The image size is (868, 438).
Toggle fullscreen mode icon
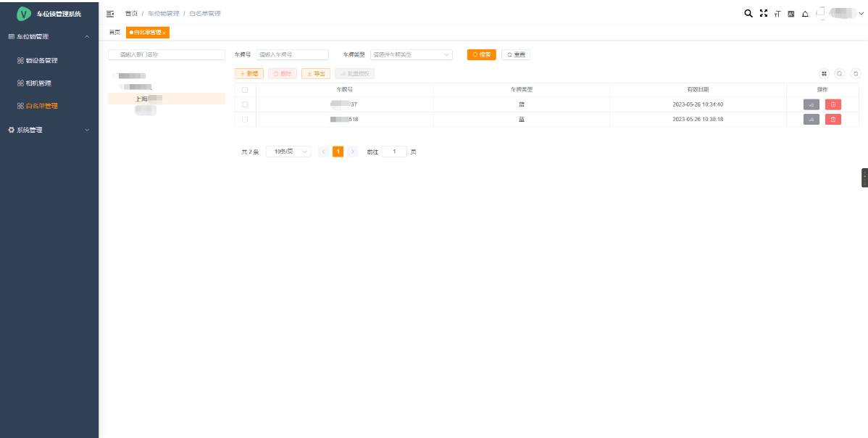763,14
